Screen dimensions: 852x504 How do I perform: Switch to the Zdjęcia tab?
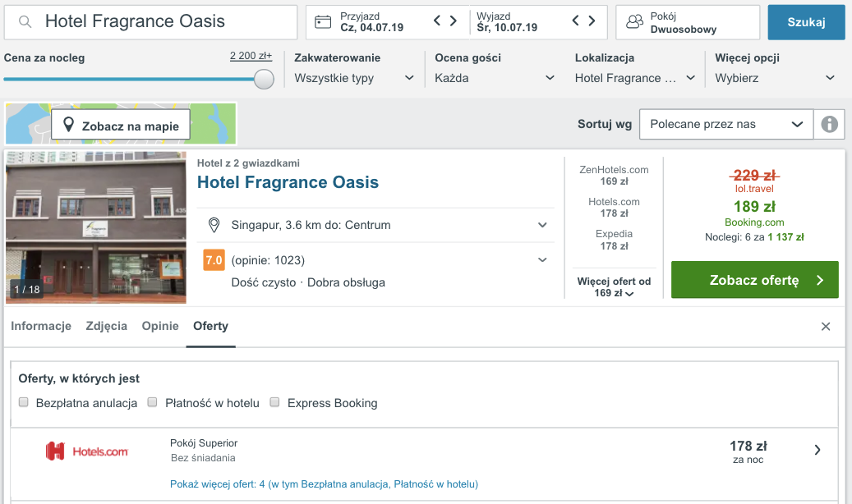[106, 326]
